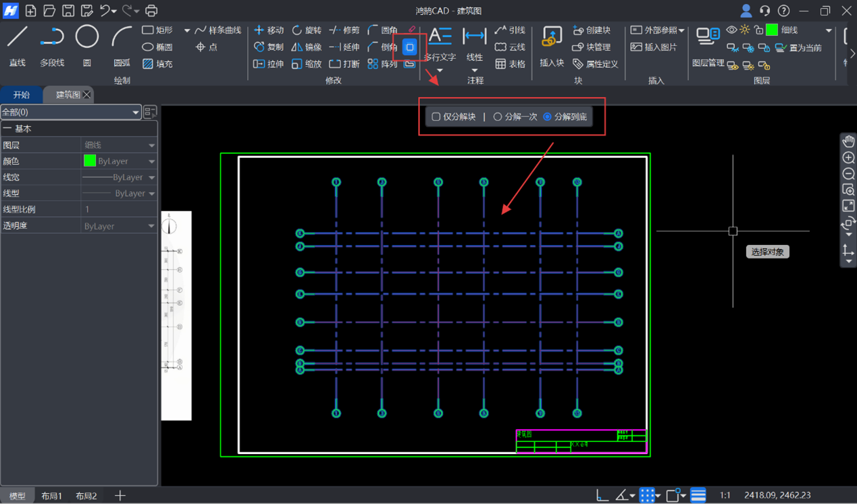Click the 创建块 create block button
This screenshot has width=857, height=504.
point(591,30)
